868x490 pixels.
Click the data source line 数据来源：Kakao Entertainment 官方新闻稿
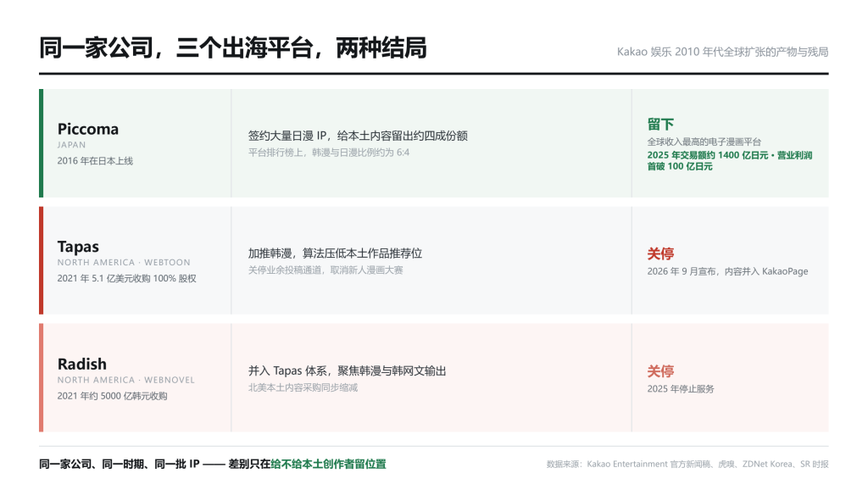[628, 464]
